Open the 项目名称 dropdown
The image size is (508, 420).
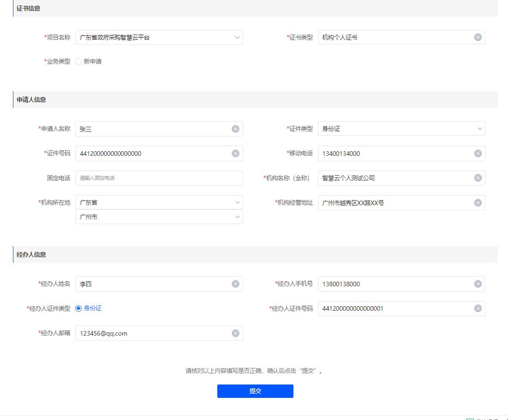(159, 37)
